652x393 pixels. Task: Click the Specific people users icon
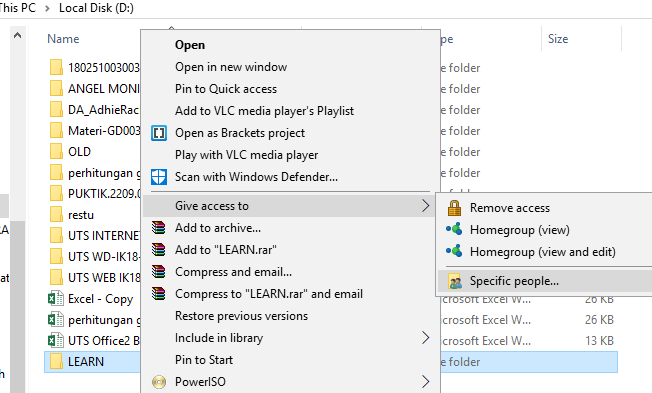pyautogui.click(x=455, y=282)
